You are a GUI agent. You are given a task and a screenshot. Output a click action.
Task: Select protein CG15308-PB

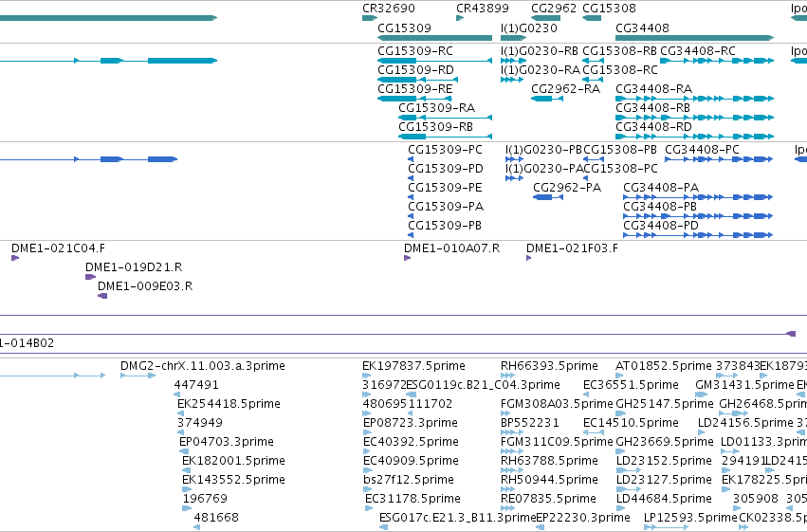click(594, 159)
